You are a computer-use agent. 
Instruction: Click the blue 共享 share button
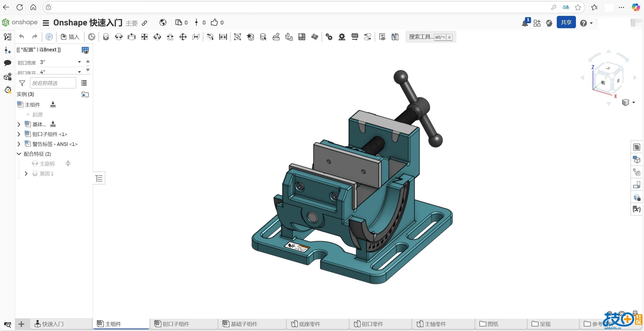click(x=566, y=22)
